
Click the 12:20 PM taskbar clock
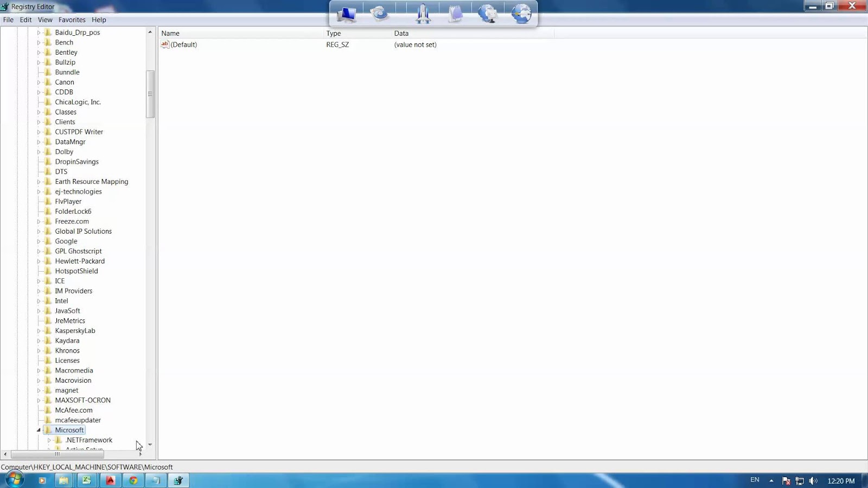(841, 480)
